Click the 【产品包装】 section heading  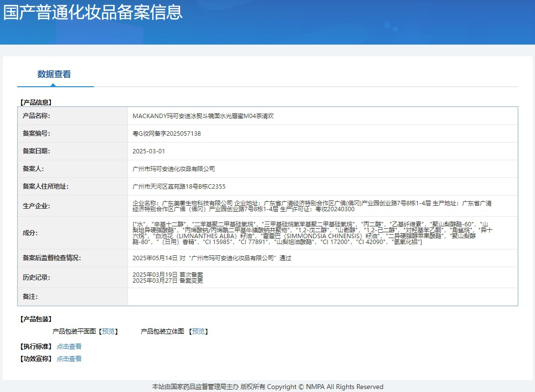click(x=36, y=319)
